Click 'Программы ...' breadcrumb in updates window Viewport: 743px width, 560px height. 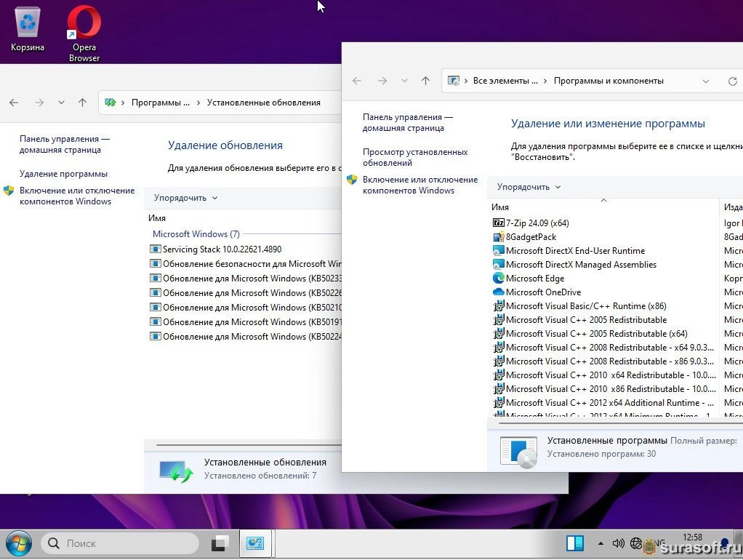point(160,103)
